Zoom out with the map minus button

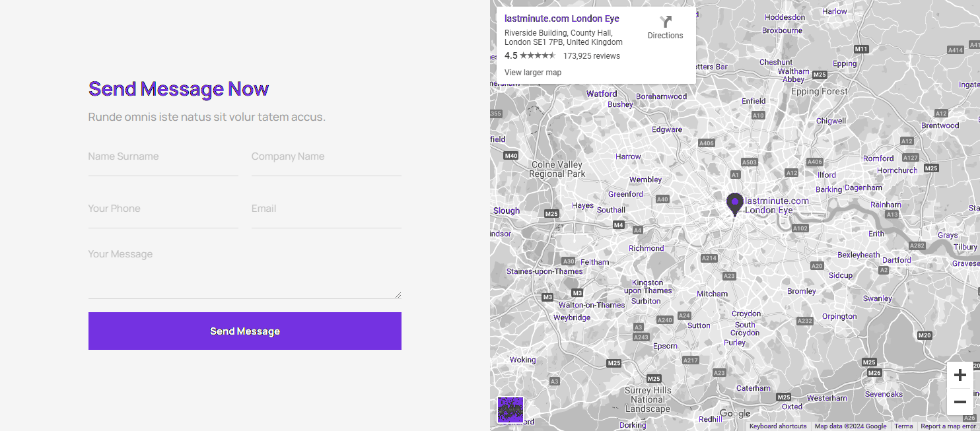point(960,402)
